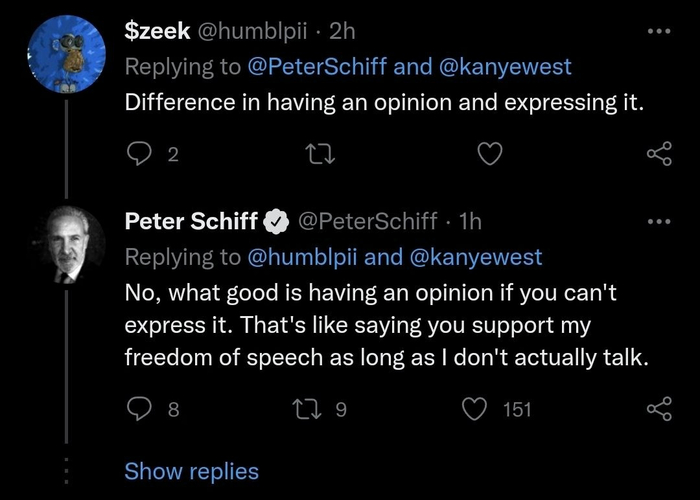Like $zeek's tweet with heart icon

[x=488, y=154]
